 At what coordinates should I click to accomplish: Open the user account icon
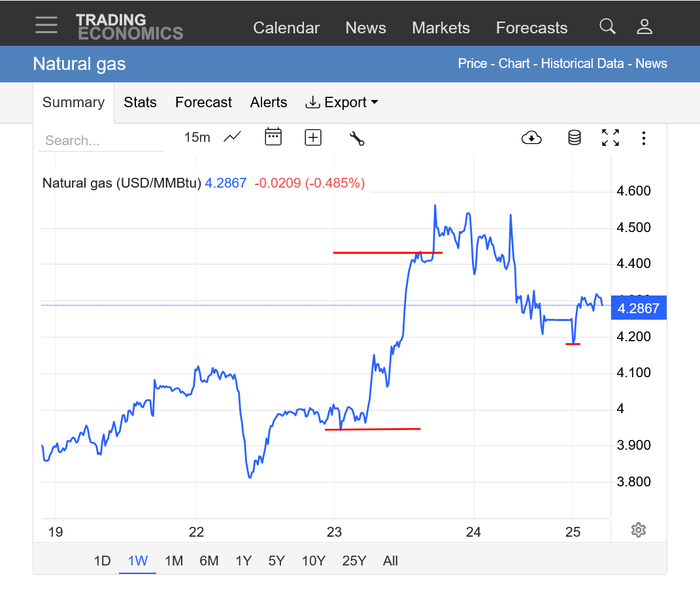pos(644,27)
